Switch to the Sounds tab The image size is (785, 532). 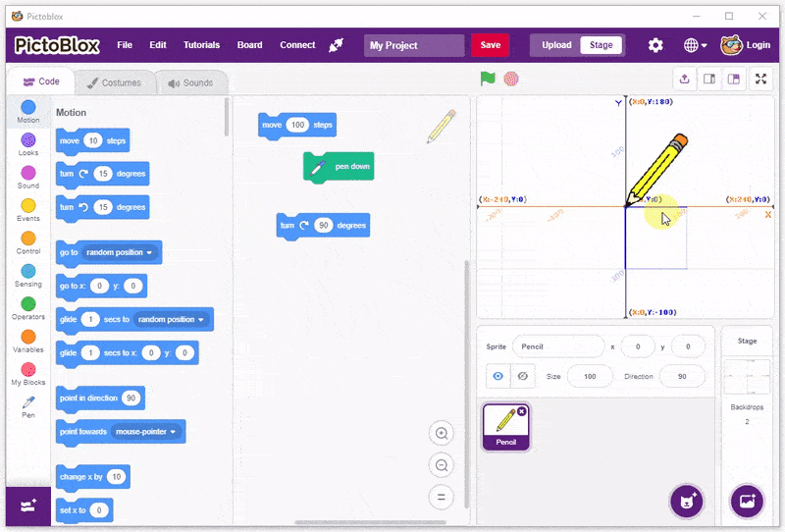190,82
